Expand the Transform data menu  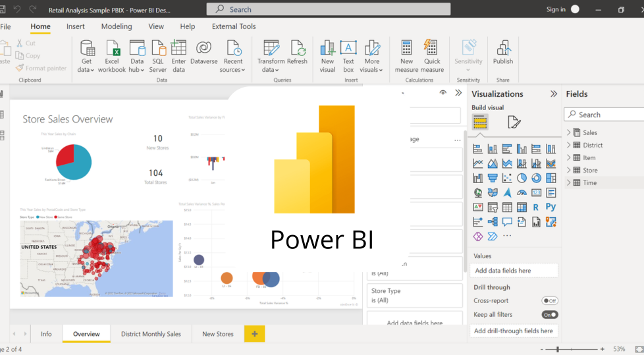271,57
